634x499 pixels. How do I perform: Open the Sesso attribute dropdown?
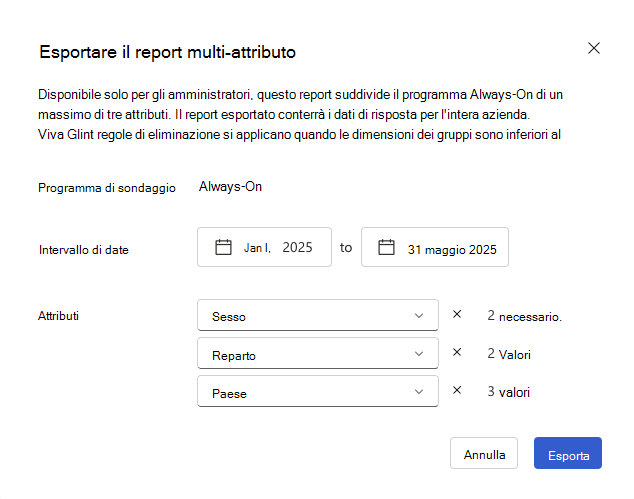click(x=318, y=315)
